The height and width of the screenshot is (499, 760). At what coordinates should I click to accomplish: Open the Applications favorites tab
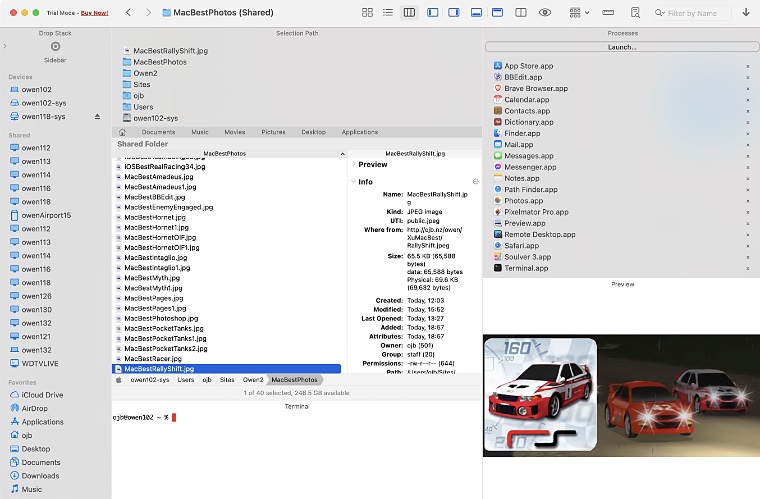360,132
